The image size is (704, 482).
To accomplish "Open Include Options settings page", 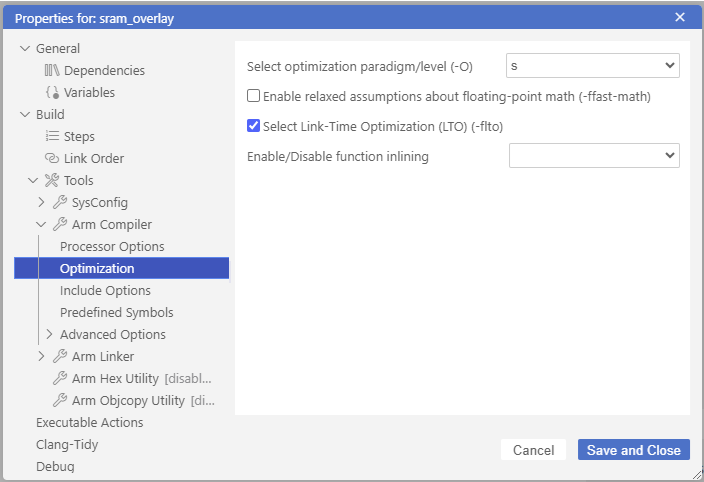I will [105, 290].
